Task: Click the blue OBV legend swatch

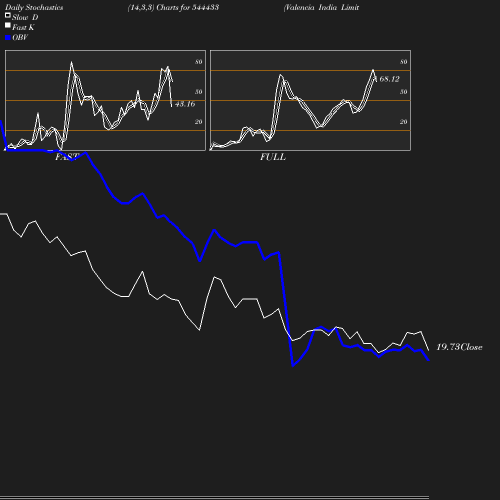Action: click(x=8, y=38)
